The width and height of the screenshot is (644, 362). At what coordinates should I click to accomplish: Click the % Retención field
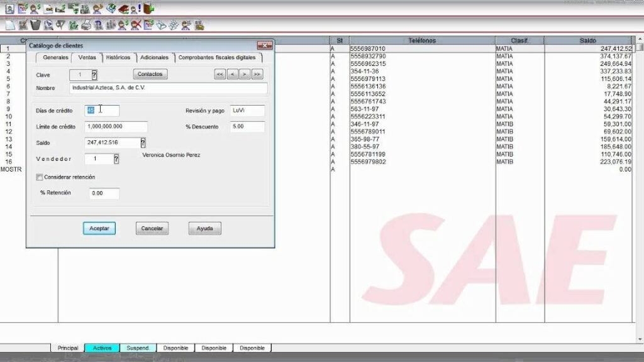click(x=104, y=194)
